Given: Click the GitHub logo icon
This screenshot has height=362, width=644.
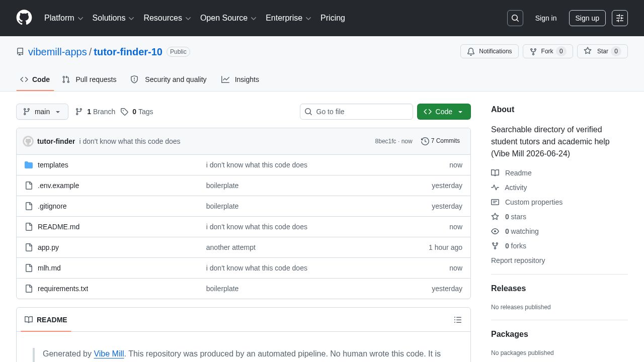Looking at the screenshot, I should [24, 18].
